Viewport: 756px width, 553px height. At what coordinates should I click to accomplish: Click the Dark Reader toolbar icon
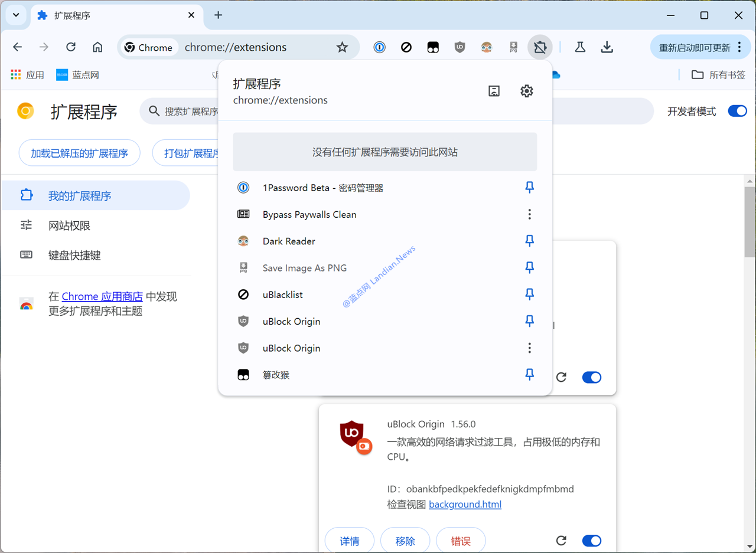486,47
